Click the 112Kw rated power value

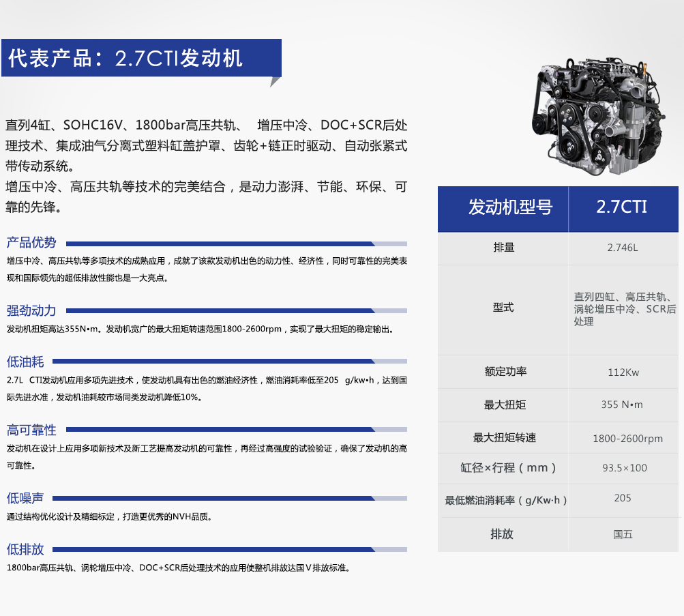point(623,372)
